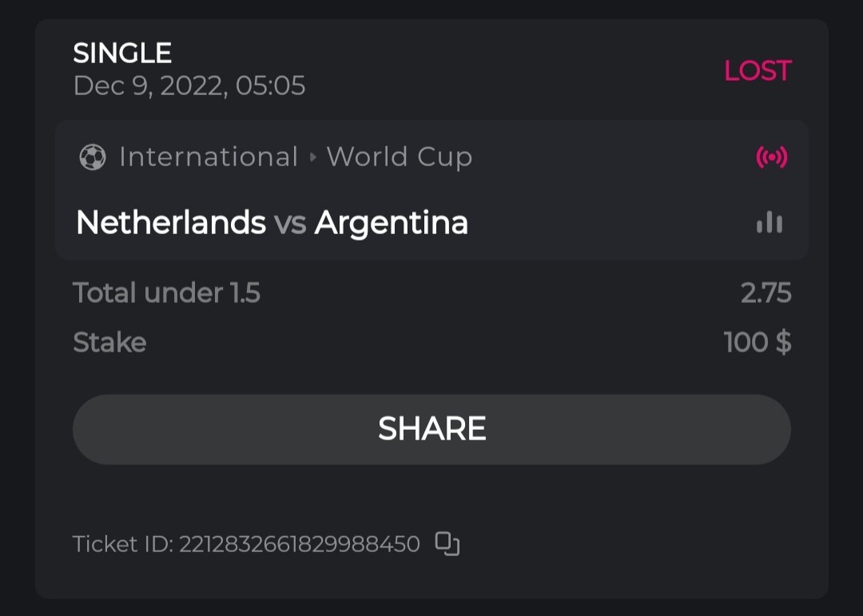The height and width of the screenshot is (616, 863).
Task: Open the International category link
Action: tap(208, 157)
